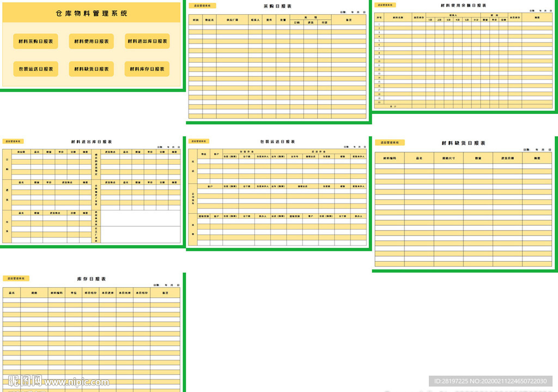The width and height of the screenshot is (558, 392).
Task: Open the 材料采购日报表 button
Action: [35, 41]
